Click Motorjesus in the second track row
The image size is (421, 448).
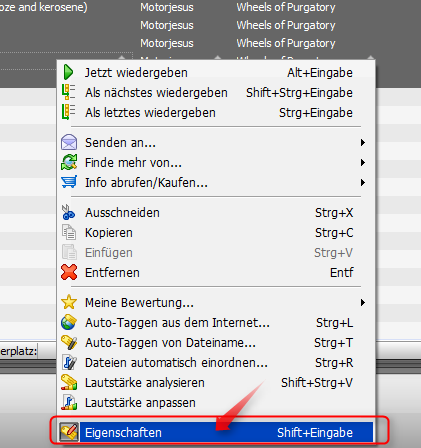point(167,25)
